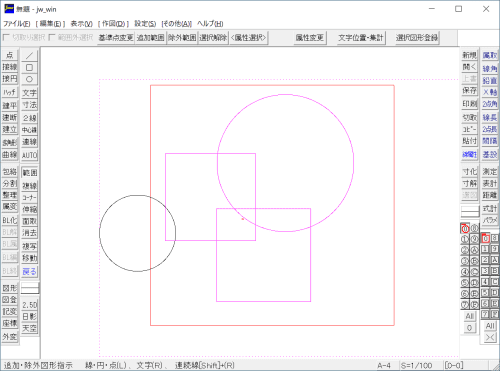The width and height of the screenshot is (500, 371).
Task: Click the 除外範囲 button
Action: tap(182, 38)
